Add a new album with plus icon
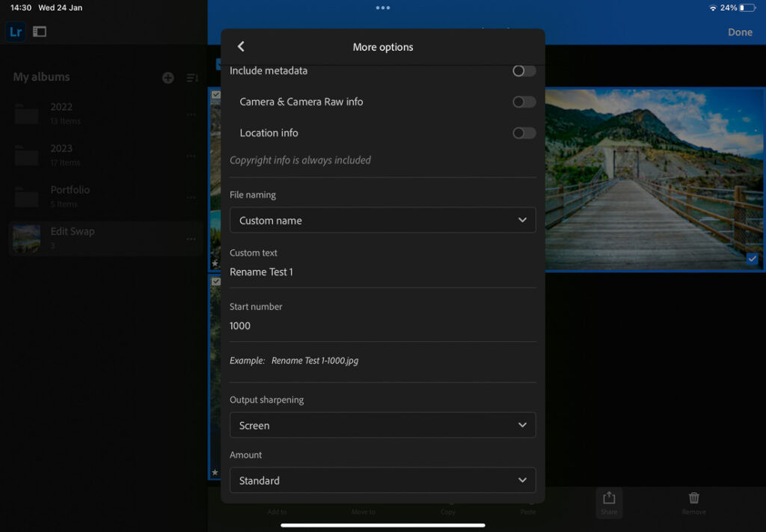 [x=168, y=78]
